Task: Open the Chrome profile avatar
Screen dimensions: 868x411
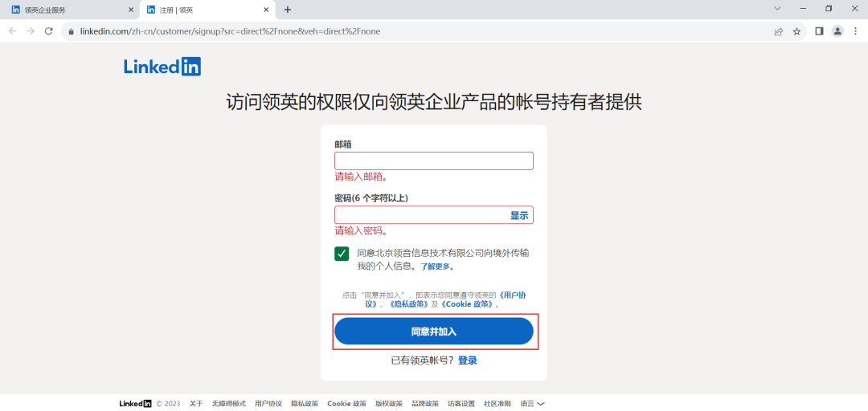Action: tap(837, 31)
